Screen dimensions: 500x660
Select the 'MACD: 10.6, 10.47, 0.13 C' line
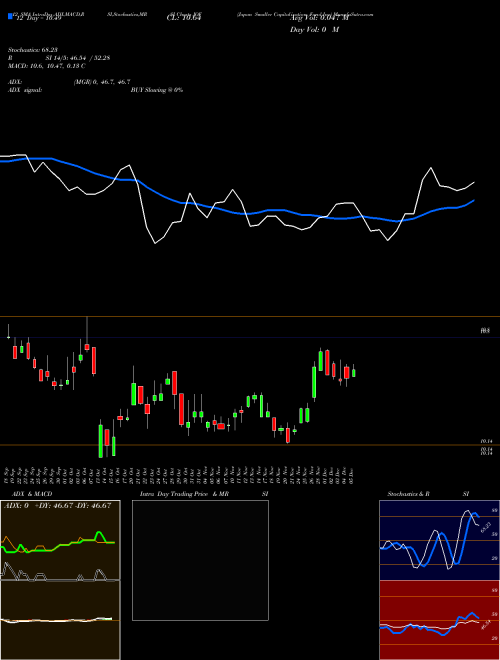(x=47, y=66)
